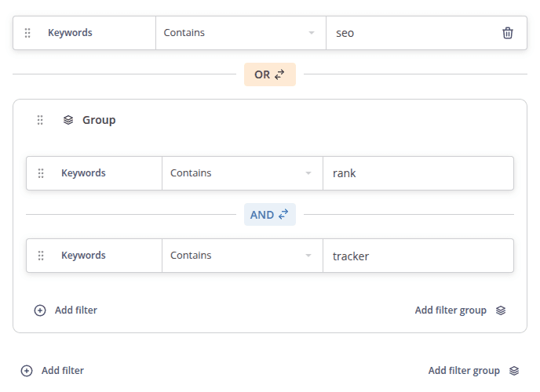This screenshot has height=392, width=540.
Task: Click the Group title label
Action: click(99, 120)
